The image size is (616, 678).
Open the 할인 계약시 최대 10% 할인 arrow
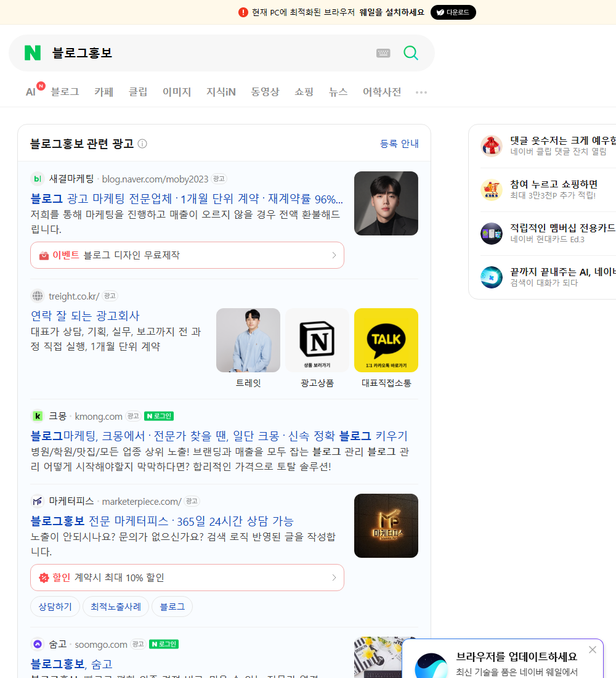pos(334,578)
